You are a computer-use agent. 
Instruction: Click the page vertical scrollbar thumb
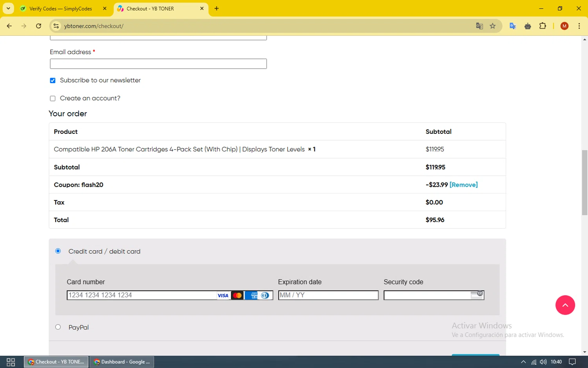(x=584, y=182)
